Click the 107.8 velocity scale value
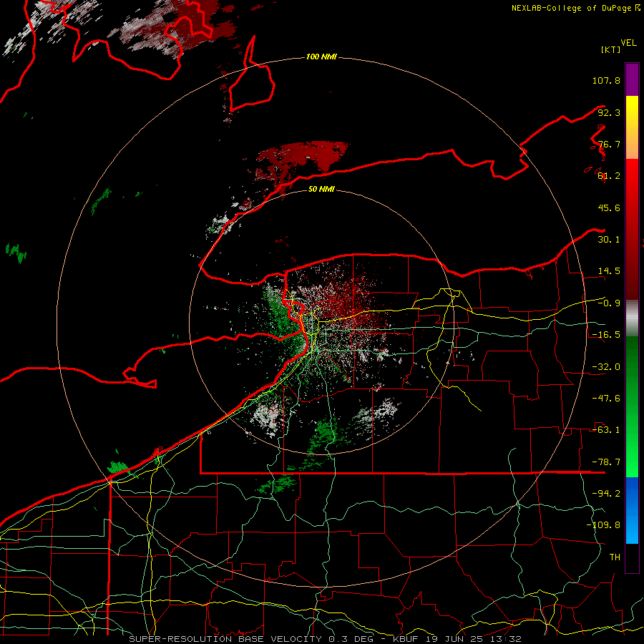Screen dimensions: 644x644 [x=606, y=80]
